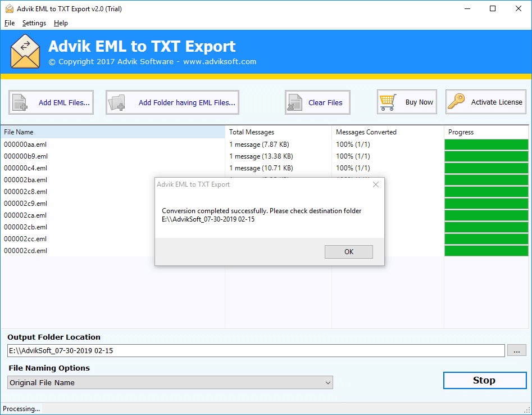Select file row 000002cd.eml
This screenshot has width=532, height=415.
(25, 251)
